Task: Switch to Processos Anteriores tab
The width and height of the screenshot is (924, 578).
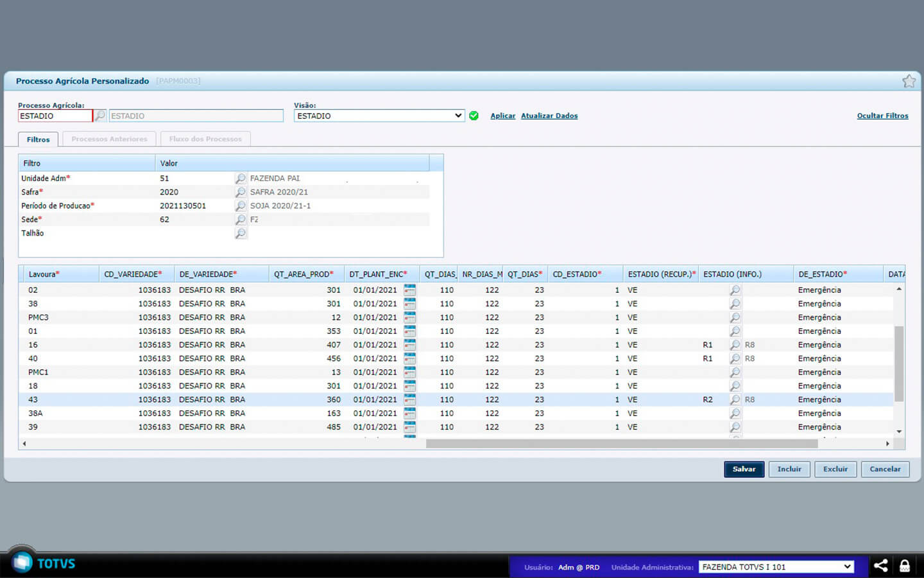Action: pyautogui.click(x=109, y=139)
